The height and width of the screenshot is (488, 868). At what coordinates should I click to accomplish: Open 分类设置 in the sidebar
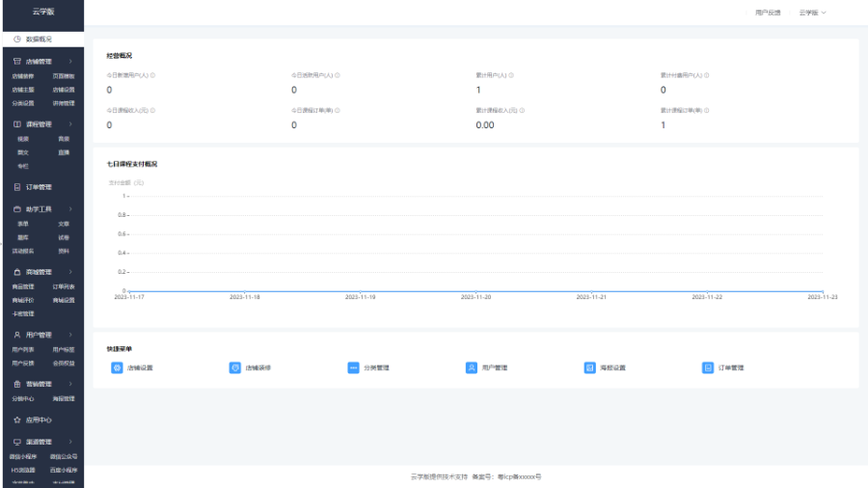click(23, 103)
